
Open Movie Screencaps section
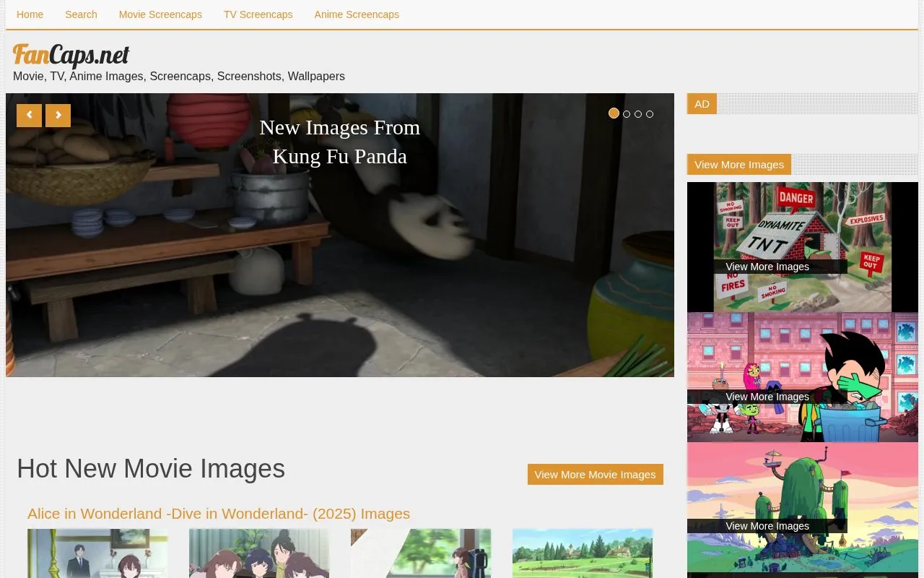tap(160, 14)
